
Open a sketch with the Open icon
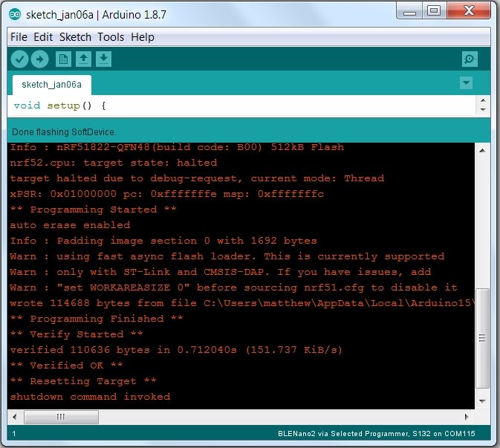tap(83, 59)
